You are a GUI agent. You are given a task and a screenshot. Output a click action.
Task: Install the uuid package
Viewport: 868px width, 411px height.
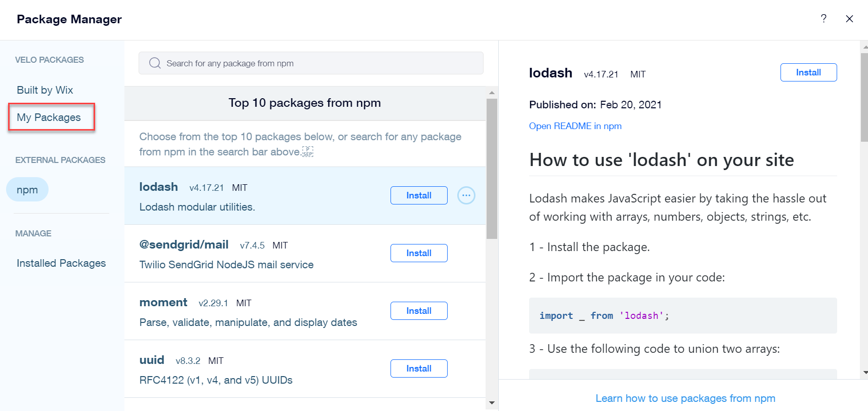click(419, 368)
